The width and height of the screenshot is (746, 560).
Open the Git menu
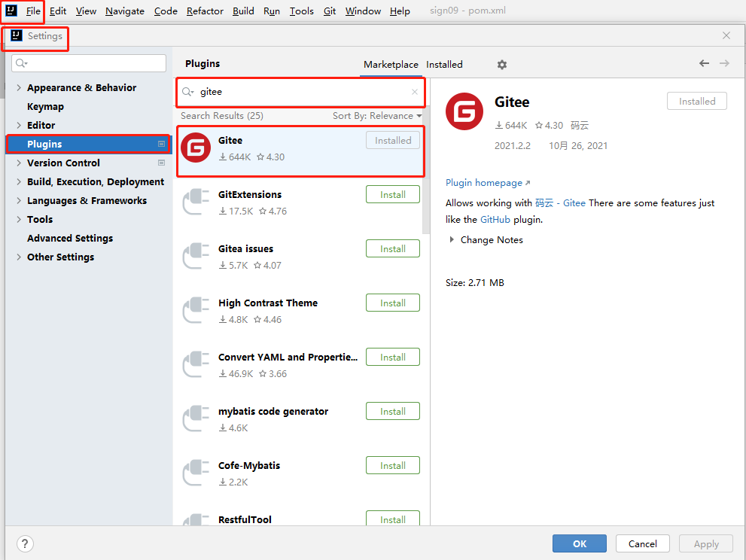click(329, 11)
